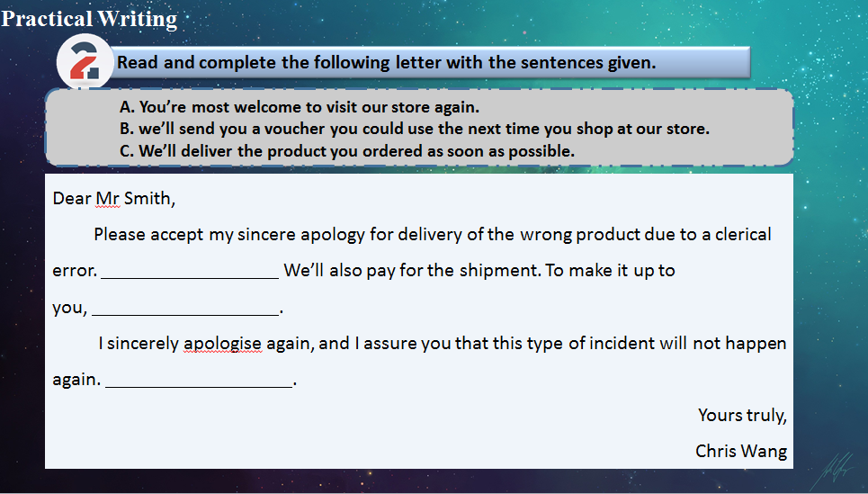The image size is (868, 494).
Task: Choose option B about sending a voucher
Action: (x=415, y=129)
